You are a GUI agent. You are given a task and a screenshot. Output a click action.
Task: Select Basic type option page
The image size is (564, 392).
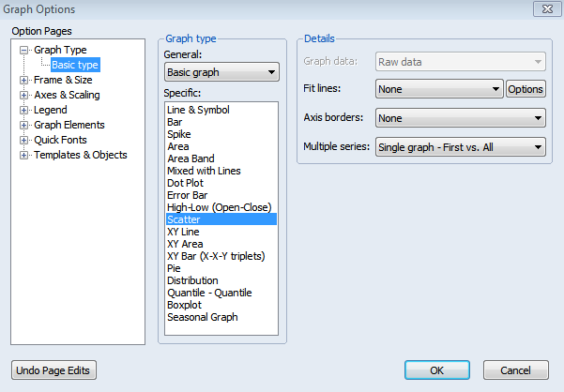click(x=74, y=65)
